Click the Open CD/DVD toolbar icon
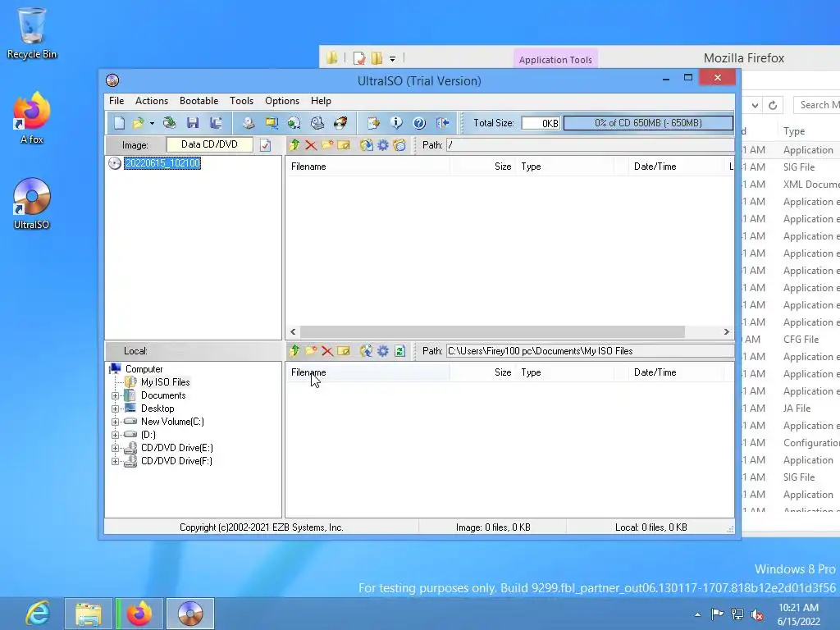The image size is (840, 630). (x=169, y=123)
